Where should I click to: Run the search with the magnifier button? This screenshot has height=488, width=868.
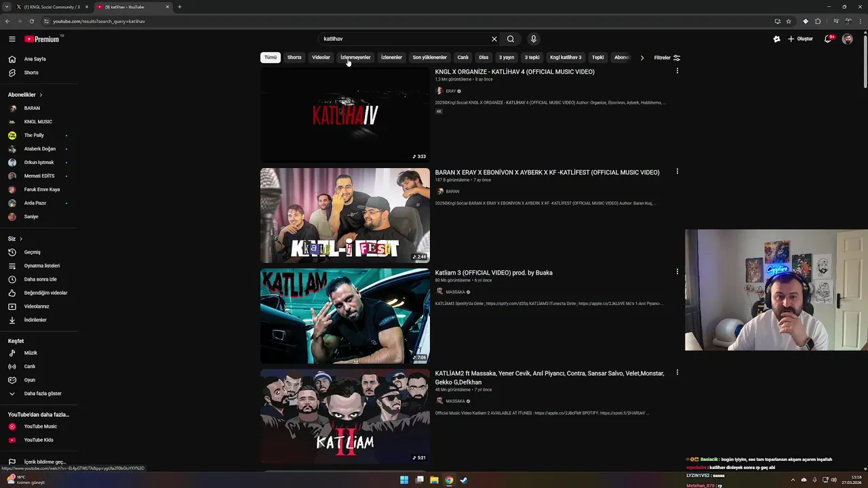point(511,39)
